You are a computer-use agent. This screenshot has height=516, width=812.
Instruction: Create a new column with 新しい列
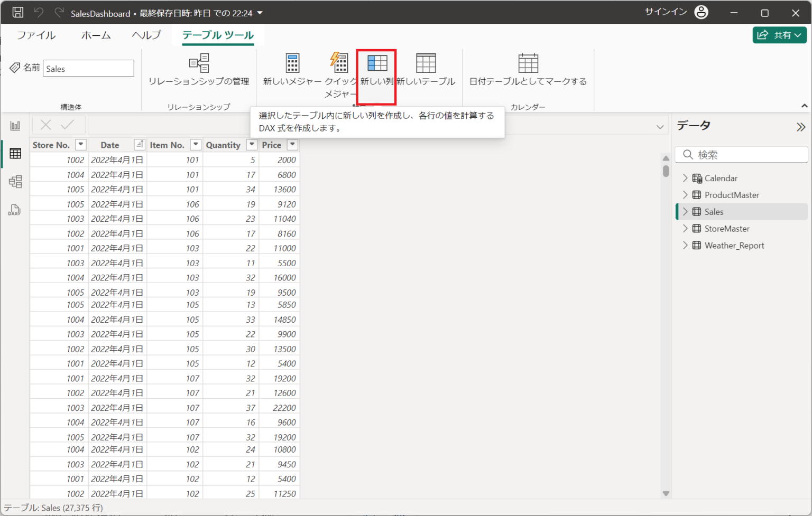377,64
